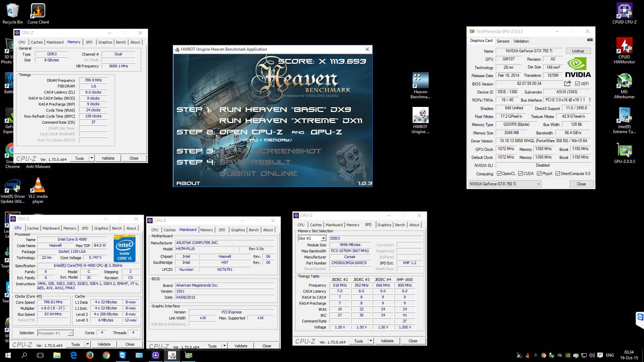Open the MSI Afterburner desktop icon
The height and width of the screenshot is (362, 644).
(624, 85)
